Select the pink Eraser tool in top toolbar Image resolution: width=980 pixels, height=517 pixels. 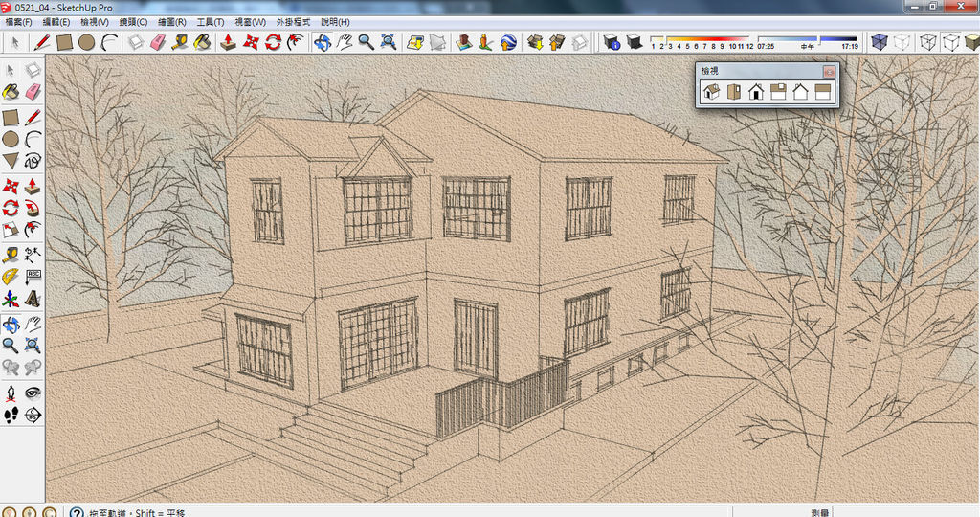[158, 42]
